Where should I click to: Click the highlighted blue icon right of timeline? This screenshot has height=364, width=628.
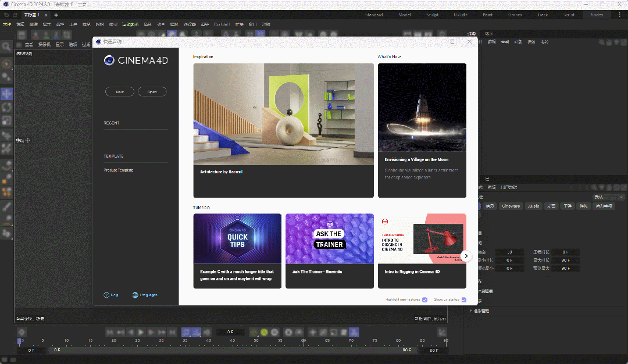(x=354, y=332)
